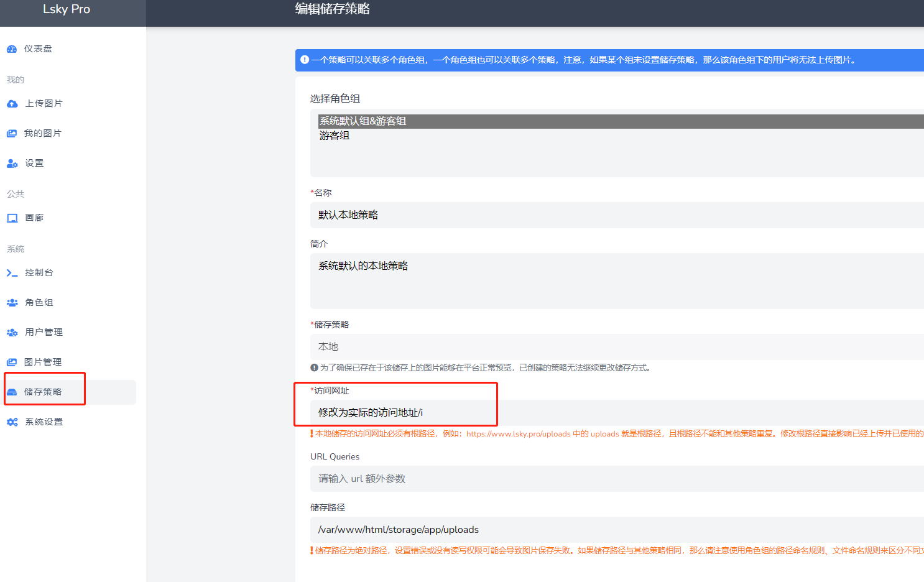924x582 pixels.
Task: Click the photo icon beside 我的图片
Action: [12, 134]
